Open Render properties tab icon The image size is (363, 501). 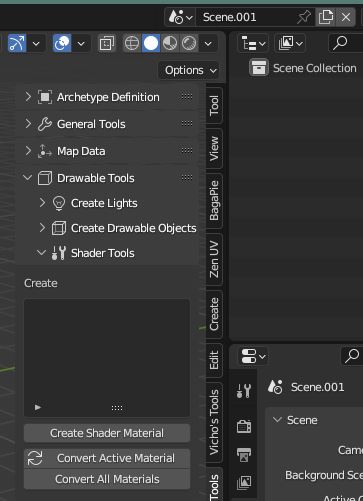pyautogui.click(x=244, y=426)
